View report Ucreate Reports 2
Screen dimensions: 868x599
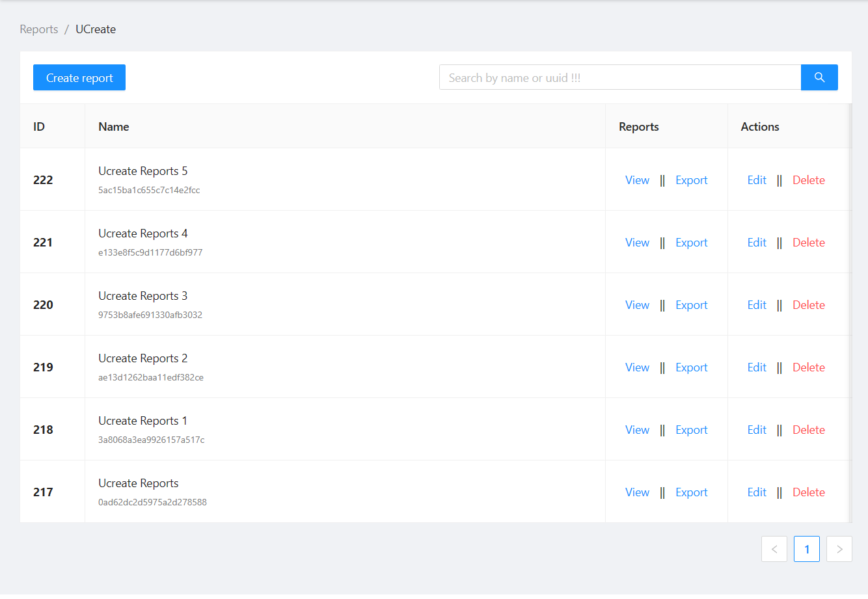tap(637, 367)
